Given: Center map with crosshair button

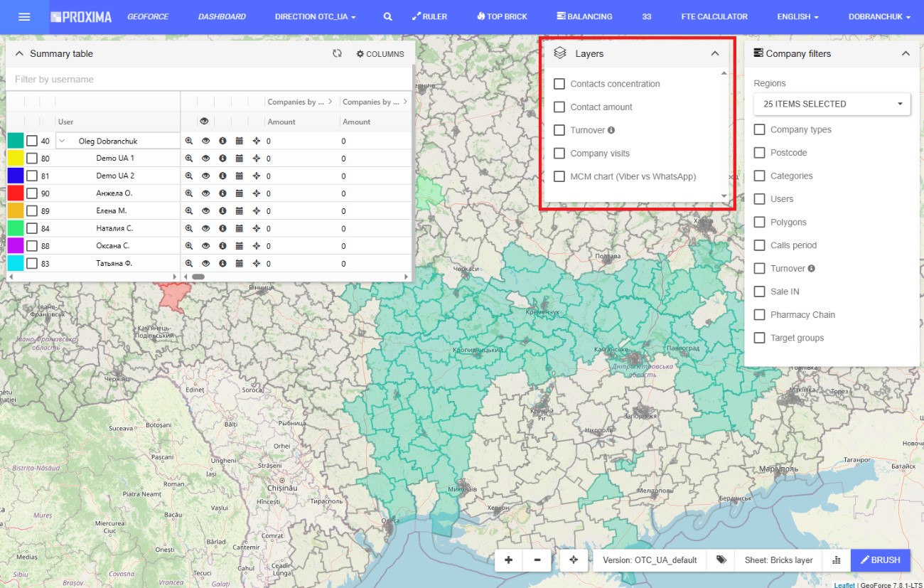Looking at the screenshot, I should click(574, 560).
